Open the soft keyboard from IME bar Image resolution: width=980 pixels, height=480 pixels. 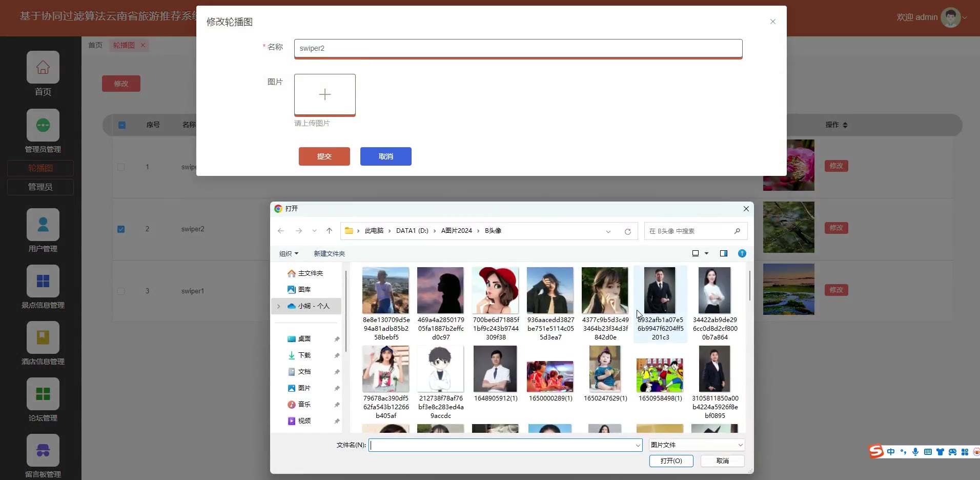click(x=928, y=452)
